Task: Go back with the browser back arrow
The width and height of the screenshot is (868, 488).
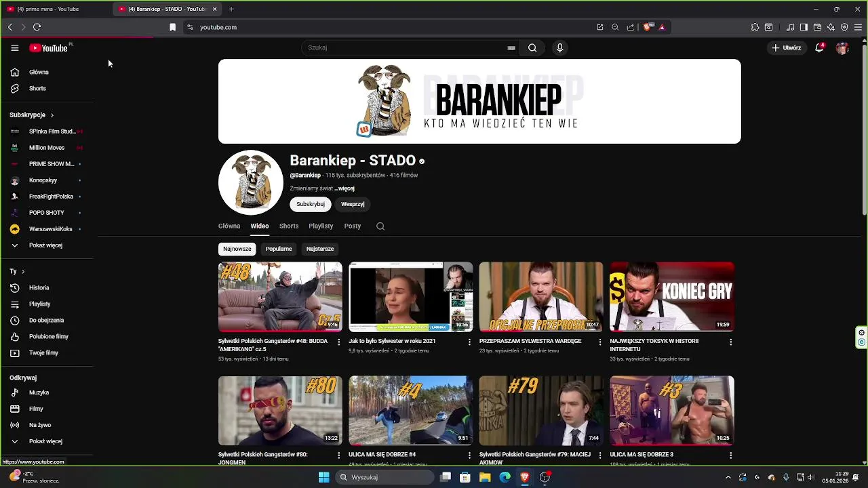Action: tap(9, 27)
